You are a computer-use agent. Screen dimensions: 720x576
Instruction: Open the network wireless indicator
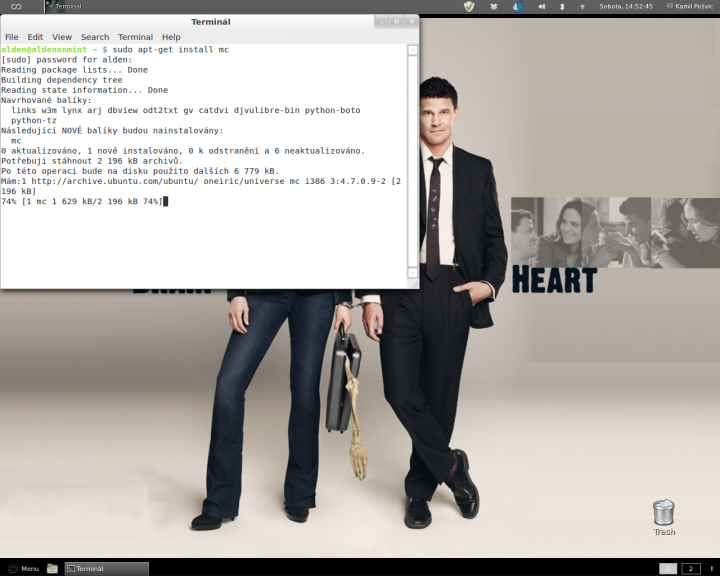[x=582, y=6]
